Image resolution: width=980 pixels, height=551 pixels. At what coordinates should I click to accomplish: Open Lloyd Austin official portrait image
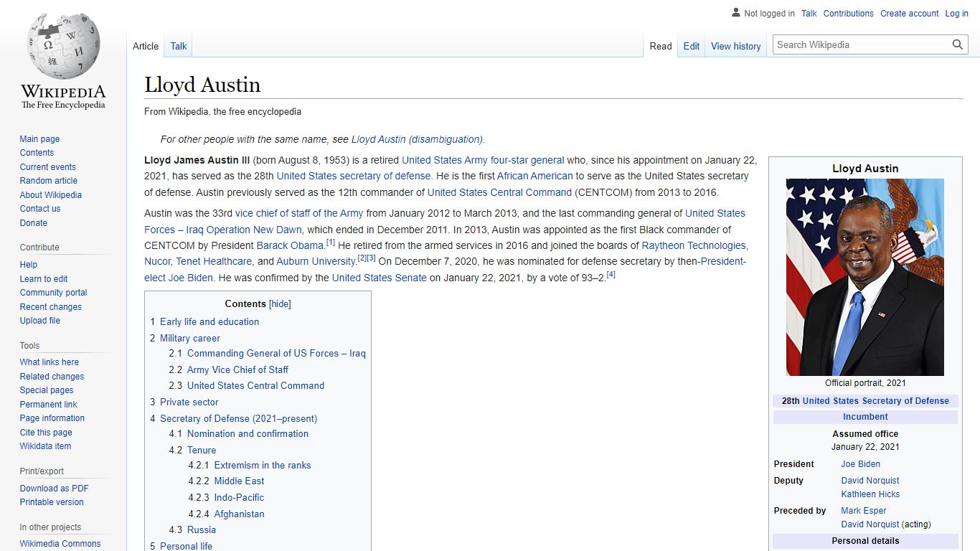pyautogui.click(x=865, y=277)
